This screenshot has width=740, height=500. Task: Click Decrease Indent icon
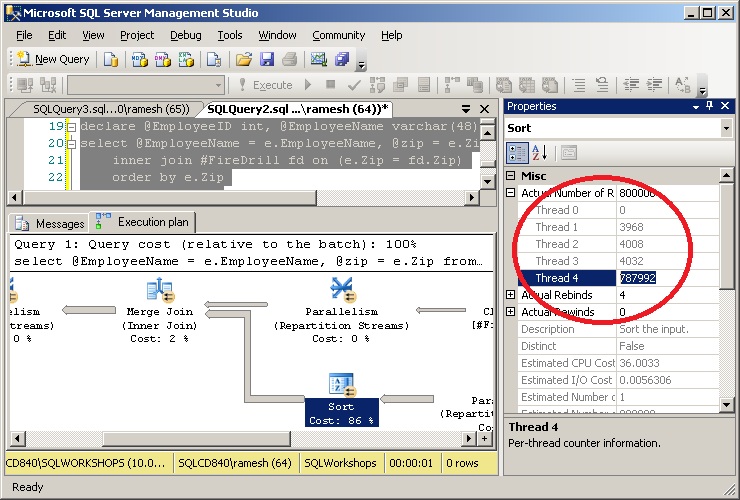(x=631, y=85)
